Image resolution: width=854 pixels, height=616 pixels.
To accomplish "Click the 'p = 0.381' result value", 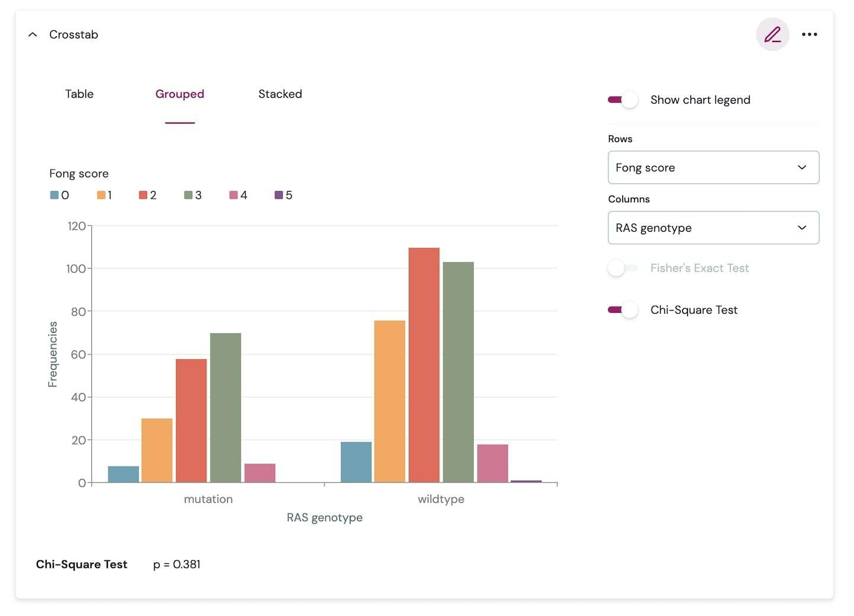I will (177, 564).
